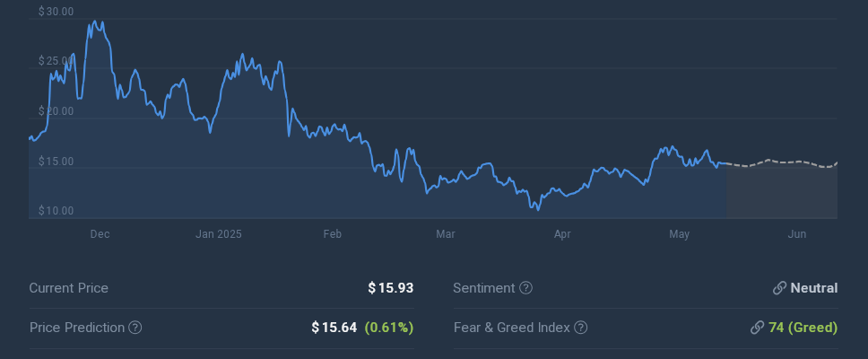Click the $15.93 current price value
This screenshot has height=359, width=868.
(391, 288)
